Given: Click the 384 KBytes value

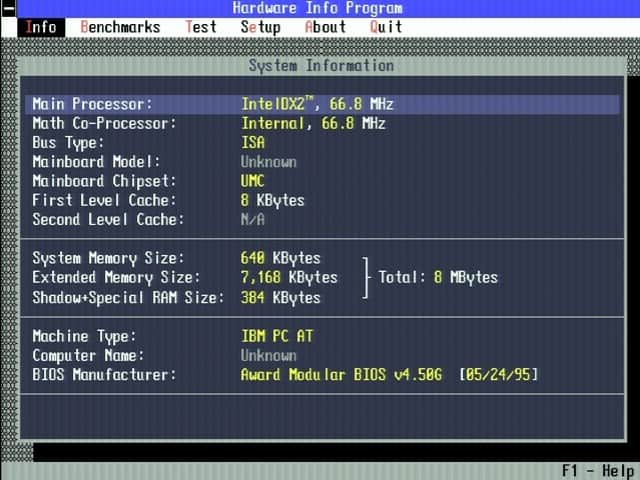Looking at the screenshot, I should [280, 298].
